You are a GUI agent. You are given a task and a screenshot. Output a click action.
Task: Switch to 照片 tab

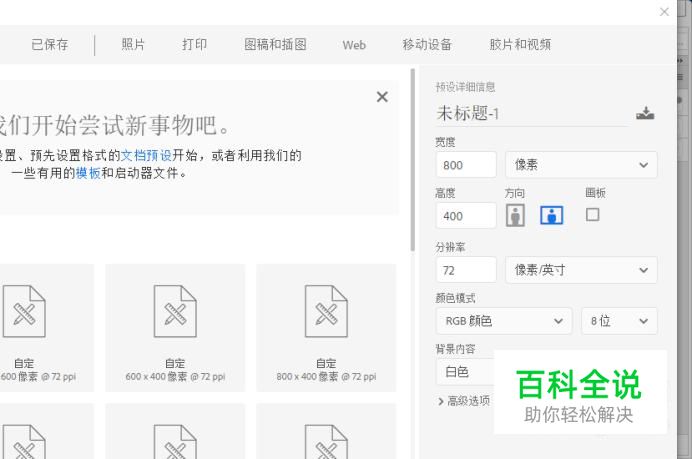(133, 45)
